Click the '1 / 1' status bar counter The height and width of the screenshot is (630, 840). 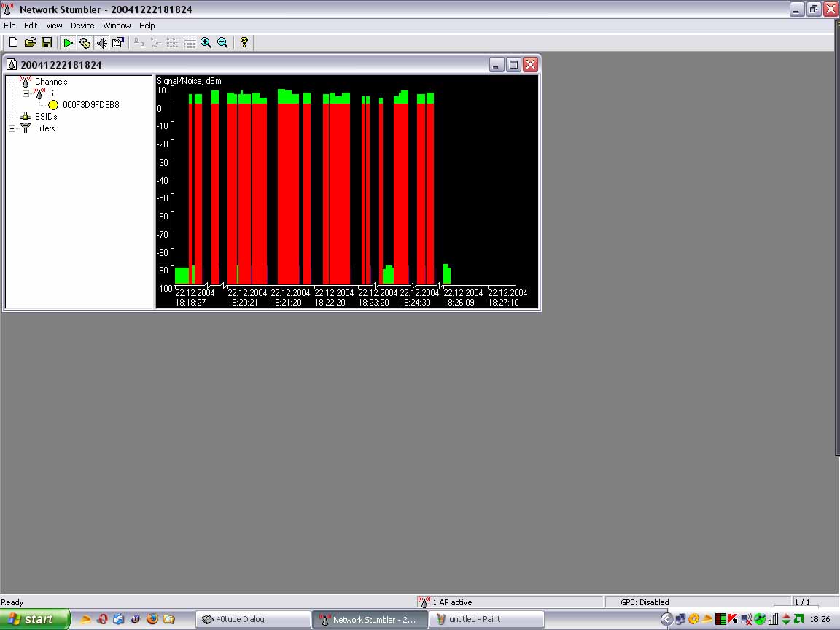pyautogui.click(x=802, y=603)
